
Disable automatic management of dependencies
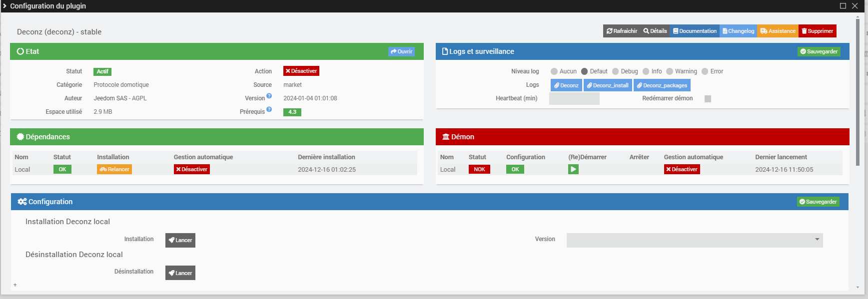[x=192, y=169]
